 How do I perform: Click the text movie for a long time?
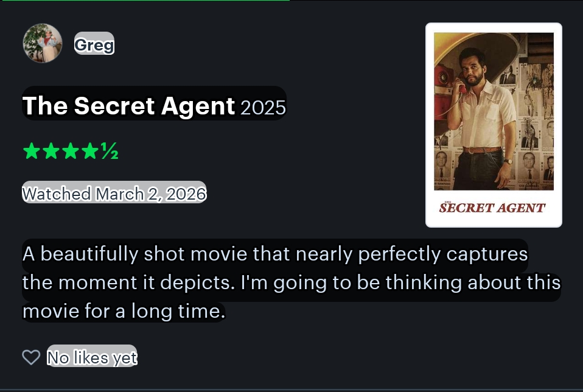[x=124, y=311]
